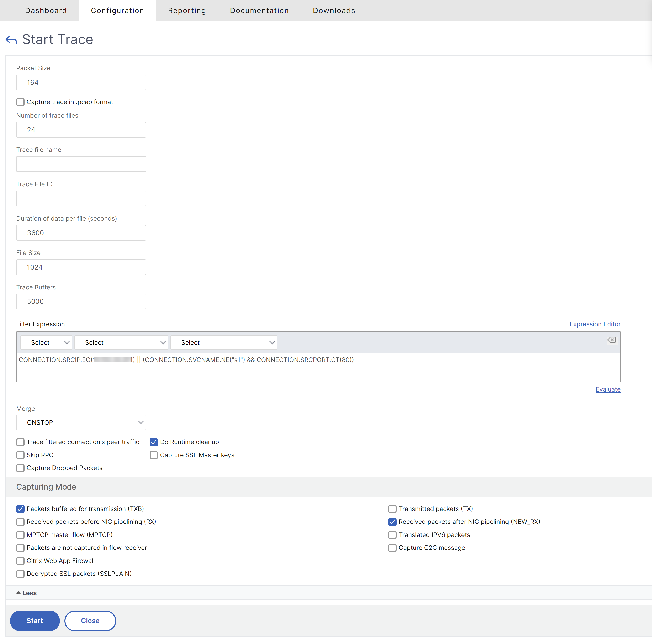This screenshot has width=652, height=644.
Task: Click the Trace Buffers input field
Action: (81, 301)
